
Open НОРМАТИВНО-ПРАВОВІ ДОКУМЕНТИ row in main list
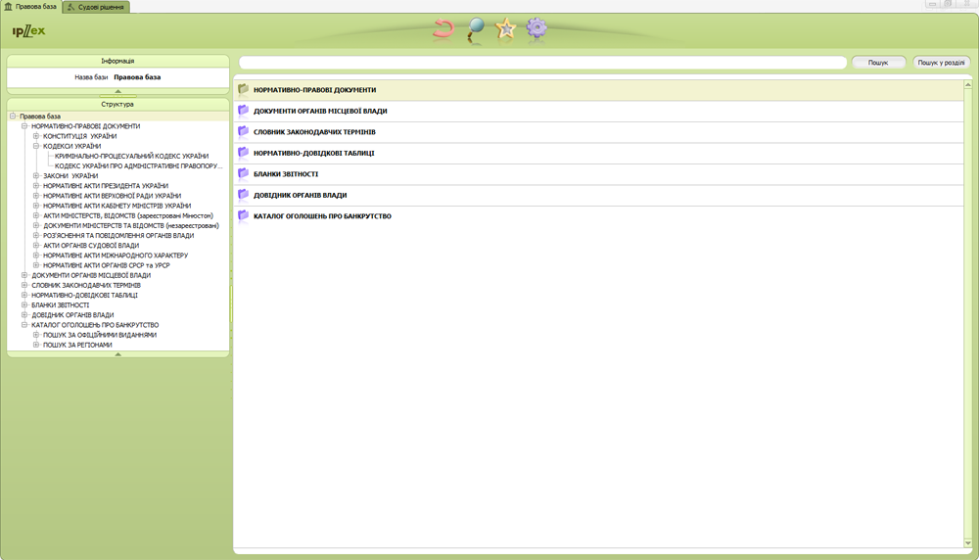pos(599,90)
